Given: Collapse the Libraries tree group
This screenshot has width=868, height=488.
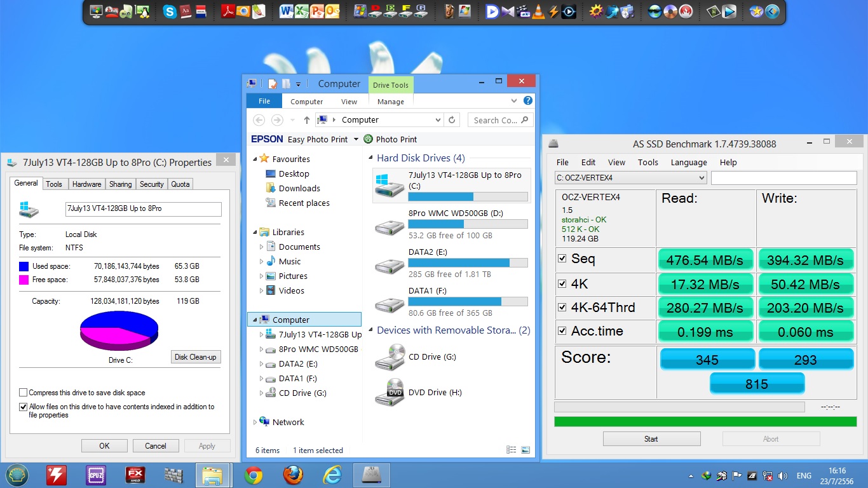Looking at the screenshot, I should pos(255,232).
